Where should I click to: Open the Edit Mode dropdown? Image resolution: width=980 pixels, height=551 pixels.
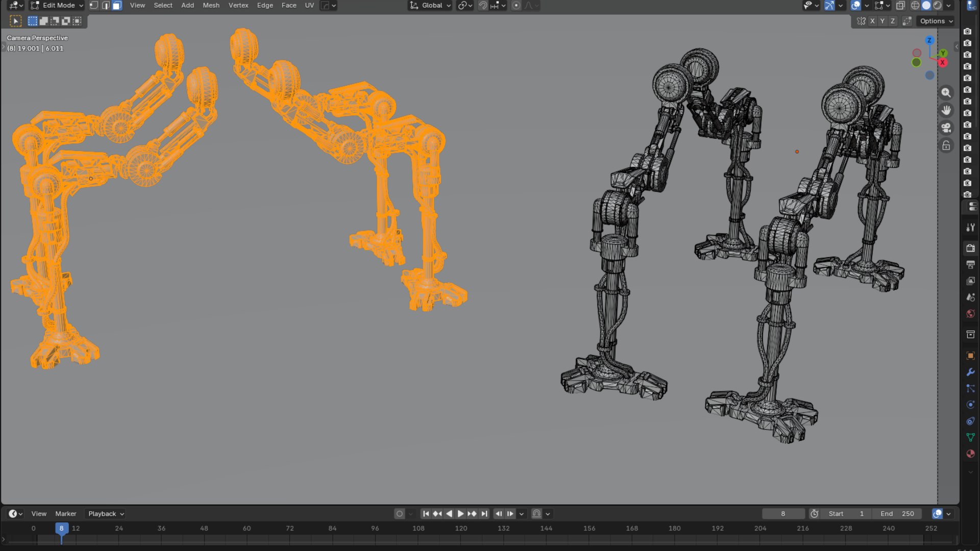tap(57, 6)
